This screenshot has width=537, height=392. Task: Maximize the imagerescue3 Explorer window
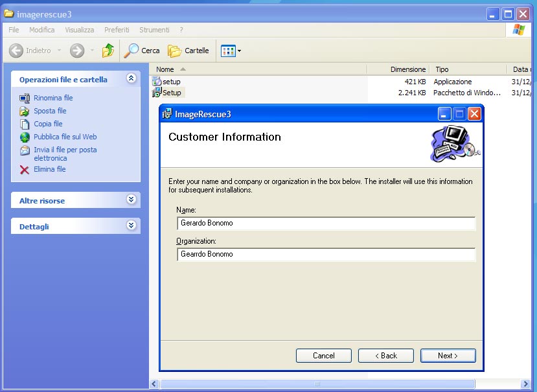(x=508, y=14)
